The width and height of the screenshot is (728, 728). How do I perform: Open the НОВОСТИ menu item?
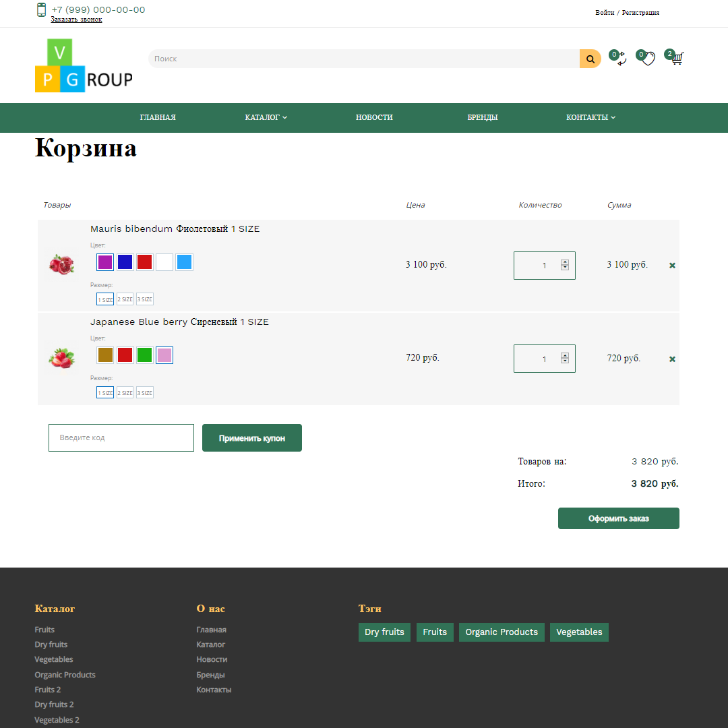point(374,117)
